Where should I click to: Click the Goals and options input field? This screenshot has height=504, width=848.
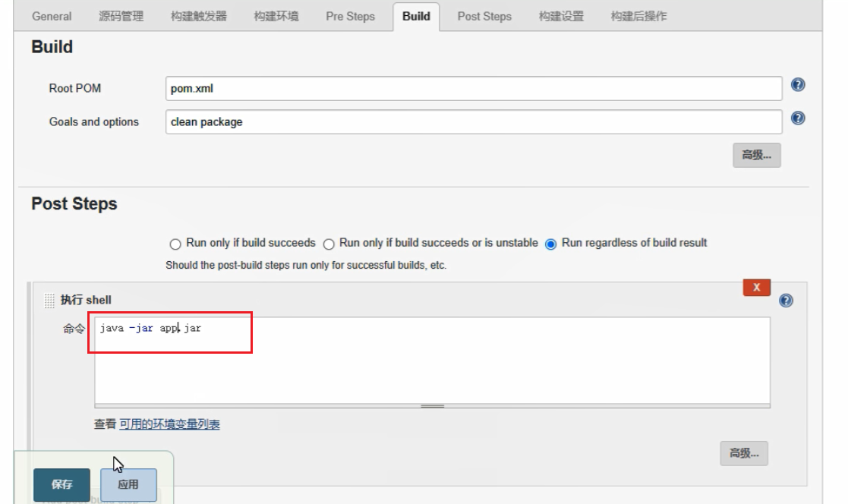click(474, 122)
